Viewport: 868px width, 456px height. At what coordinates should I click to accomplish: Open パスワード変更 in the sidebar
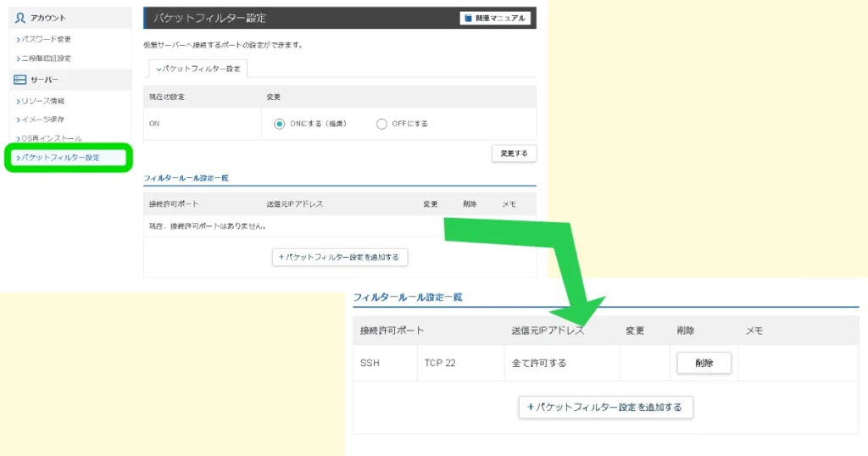tap(44, 39)
